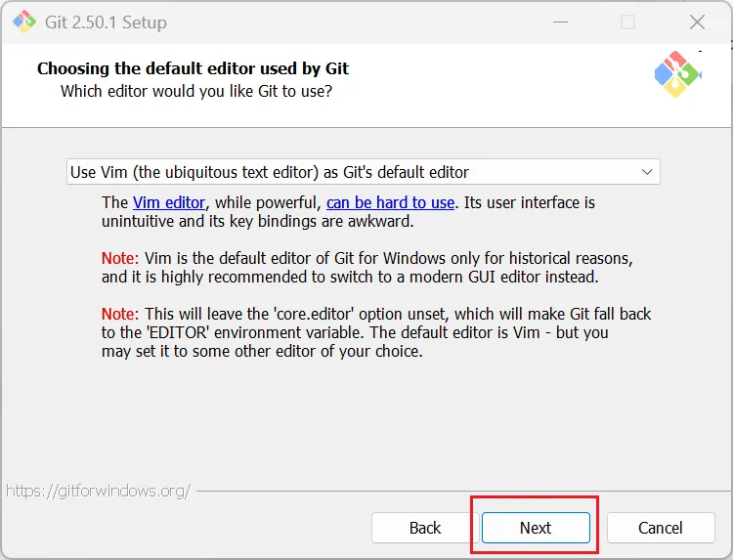Minimize the Git Setup window

tap(560, 22)
